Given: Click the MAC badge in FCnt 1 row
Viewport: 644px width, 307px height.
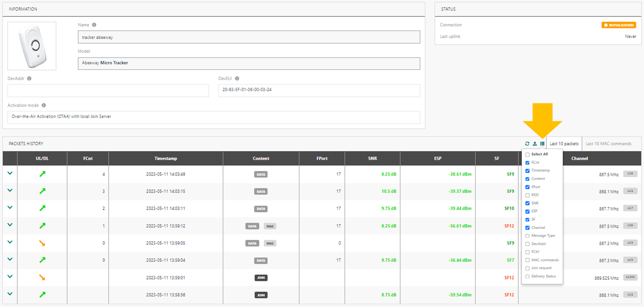Looking at the screenshot, I should [270, 226].
